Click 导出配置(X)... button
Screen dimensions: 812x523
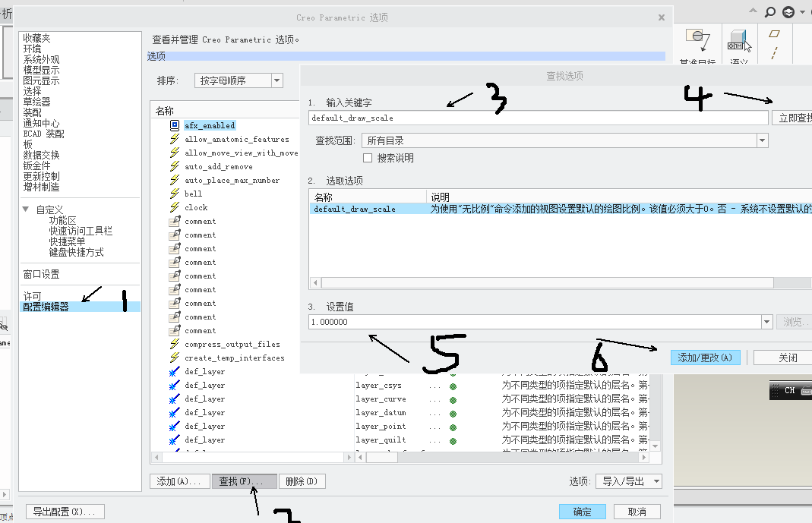click(65, 512)
